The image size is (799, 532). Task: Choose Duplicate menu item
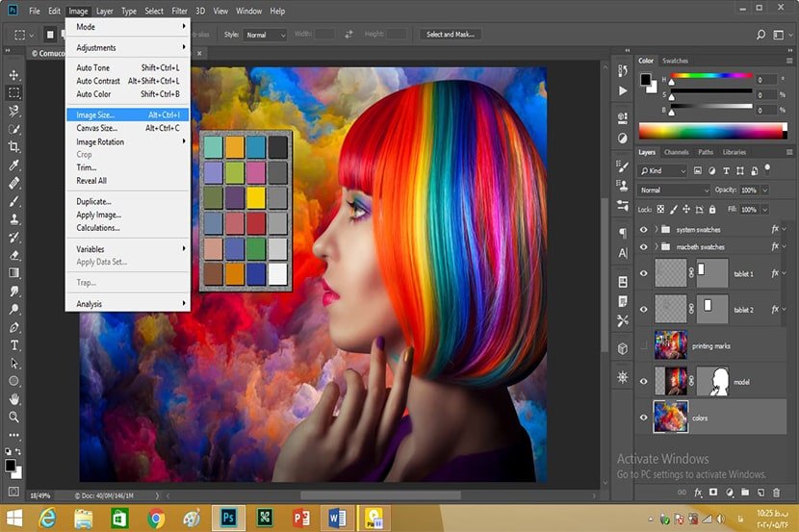coord(128,202)
